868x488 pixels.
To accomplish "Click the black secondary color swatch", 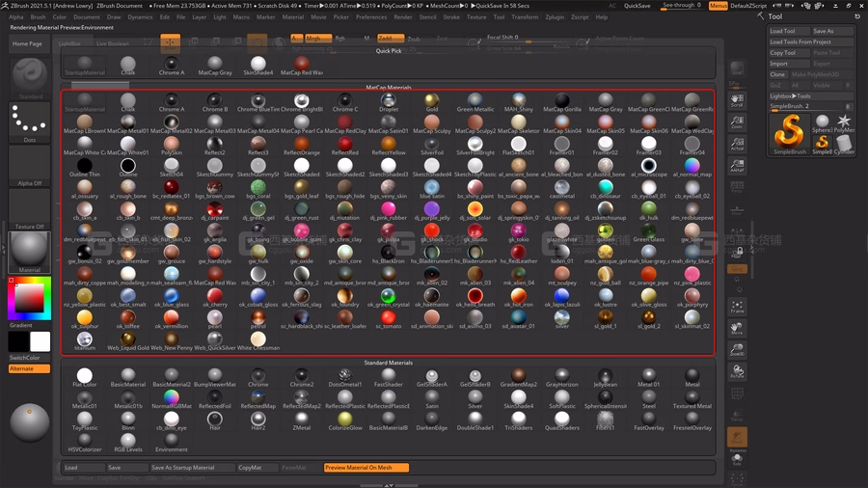I will [x=19, y=342].
